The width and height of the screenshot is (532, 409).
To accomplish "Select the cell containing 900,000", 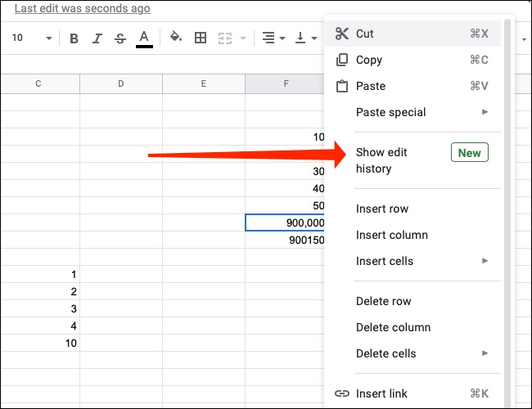I will (286, 222).
